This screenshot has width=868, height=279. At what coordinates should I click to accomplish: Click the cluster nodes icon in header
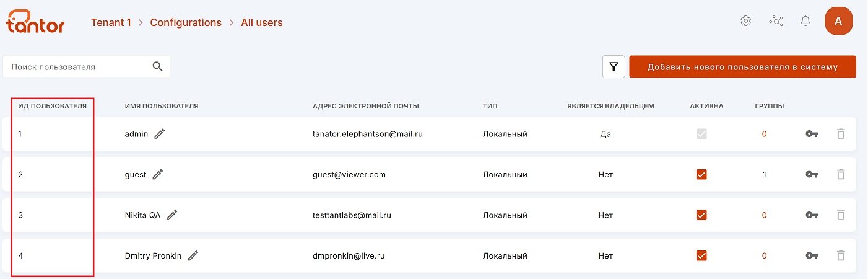(776, 21)
